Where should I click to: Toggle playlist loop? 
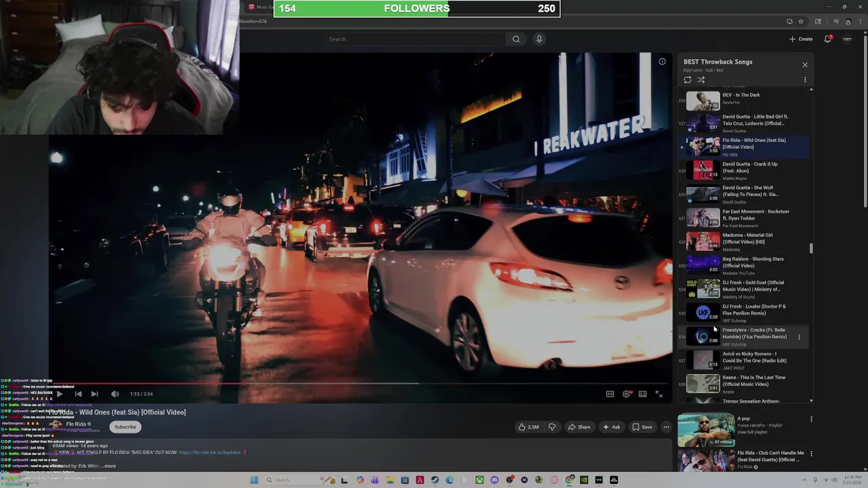(688, 80)
